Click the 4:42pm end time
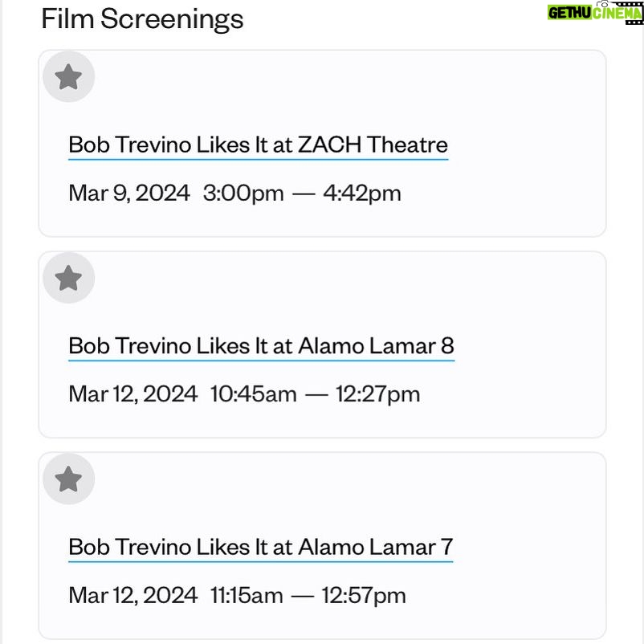 [x=362, y=194]
